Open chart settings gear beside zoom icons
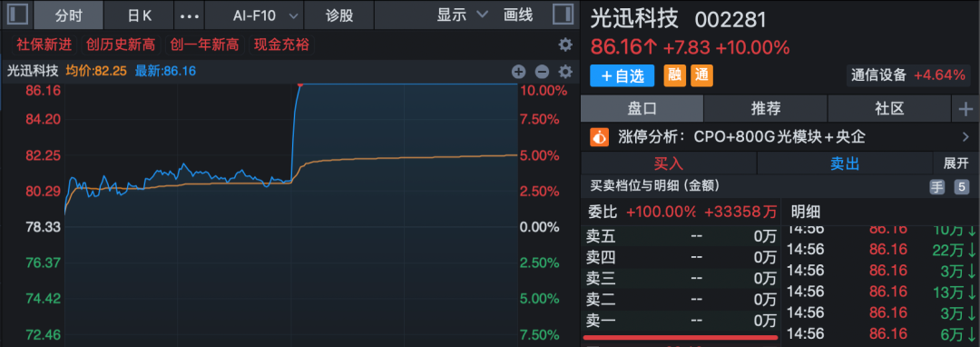980x347 pixels. 565,71
